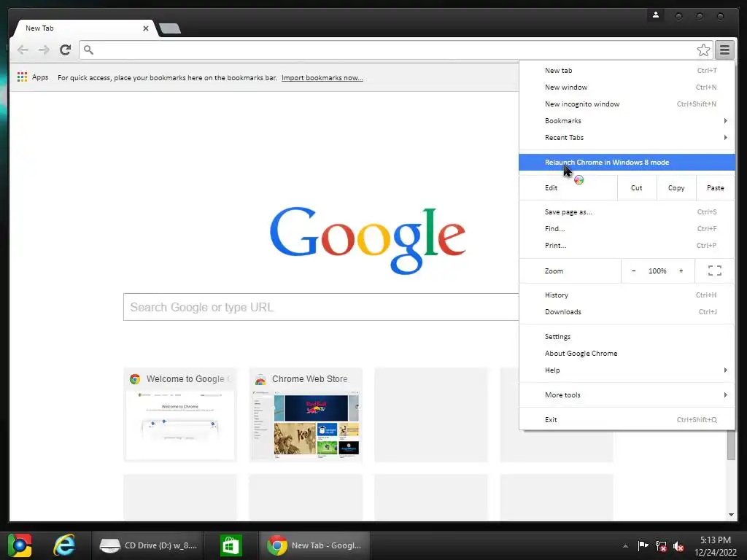747x560 pixels.
Task: Increase zoom with the plus button
Action: point(681,271)
